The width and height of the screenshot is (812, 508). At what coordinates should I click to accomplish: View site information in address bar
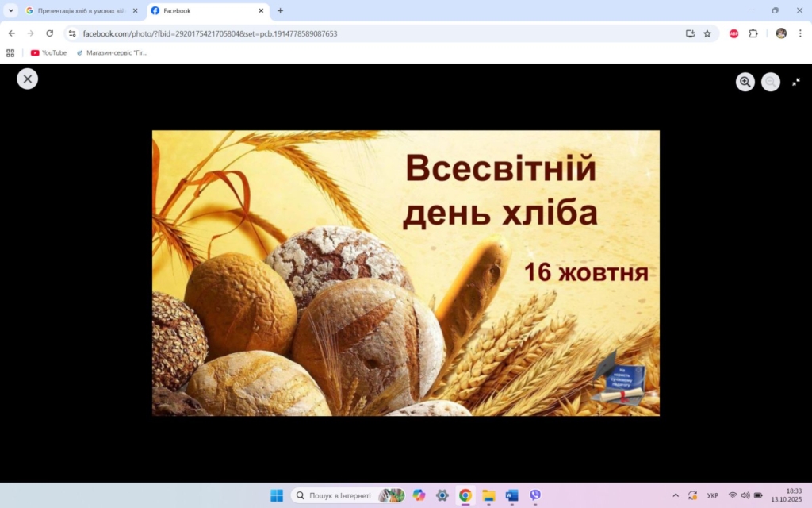tap(72, 33)
